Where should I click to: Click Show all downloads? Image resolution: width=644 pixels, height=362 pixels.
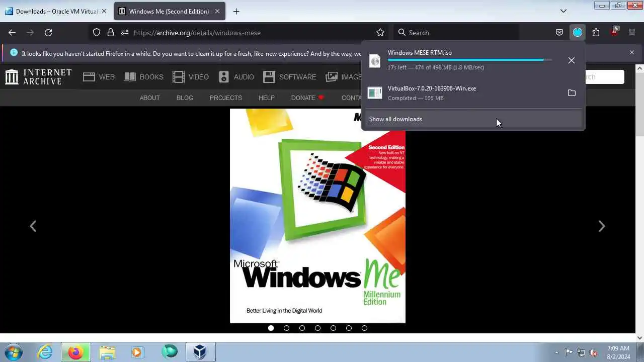(473, 119)
